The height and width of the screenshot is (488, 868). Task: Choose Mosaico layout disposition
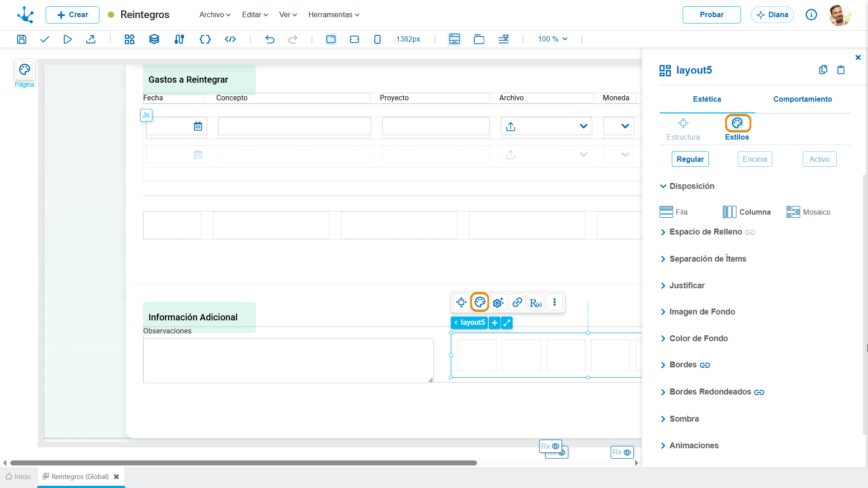pos(808,212)
